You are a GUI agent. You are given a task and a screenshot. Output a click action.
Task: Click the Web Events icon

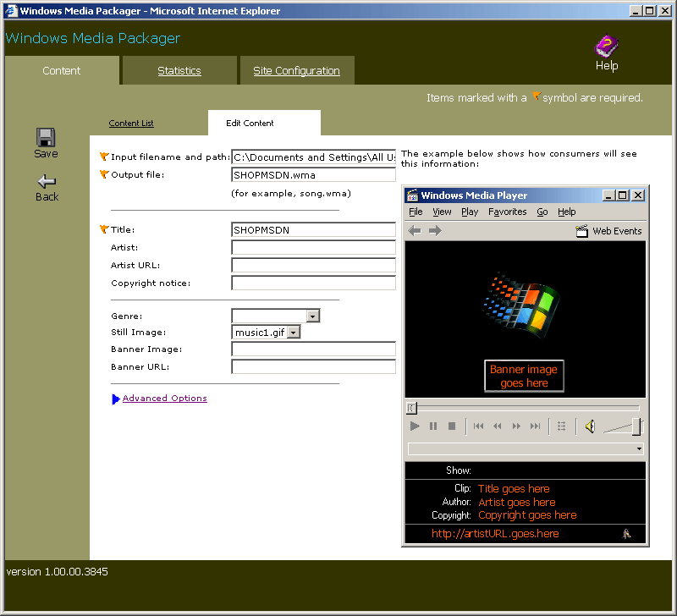[x=582, y=231]
